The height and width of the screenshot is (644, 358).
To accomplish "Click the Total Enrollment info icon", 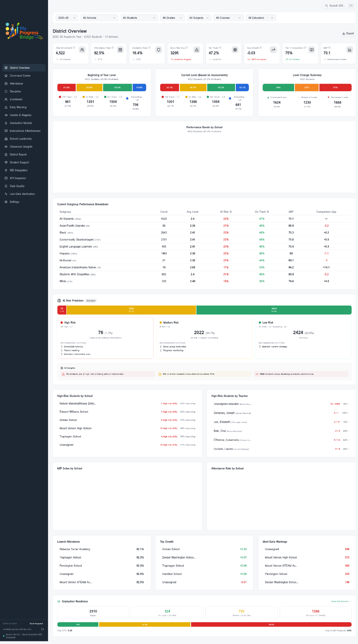I will point(74,48).
